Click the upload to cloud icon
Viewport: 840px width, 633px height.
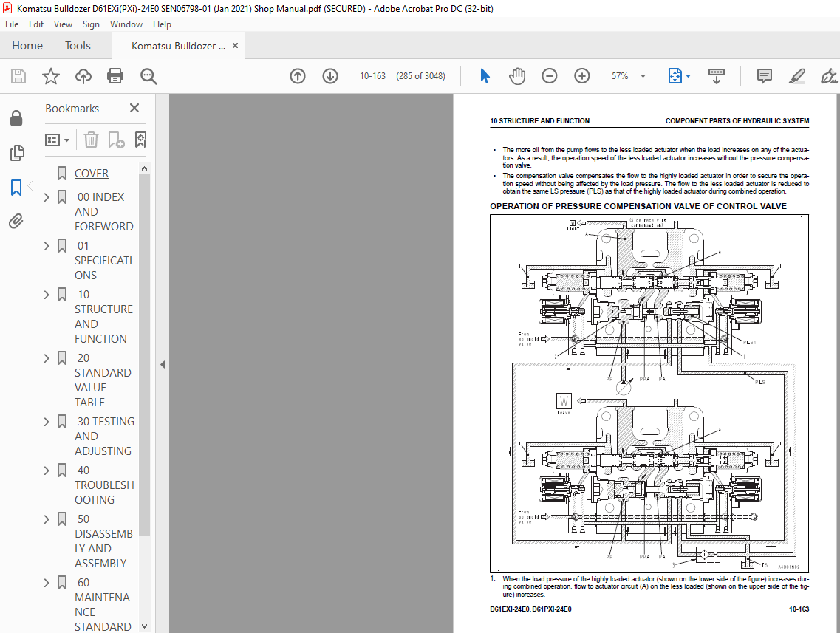coord(83,76)
